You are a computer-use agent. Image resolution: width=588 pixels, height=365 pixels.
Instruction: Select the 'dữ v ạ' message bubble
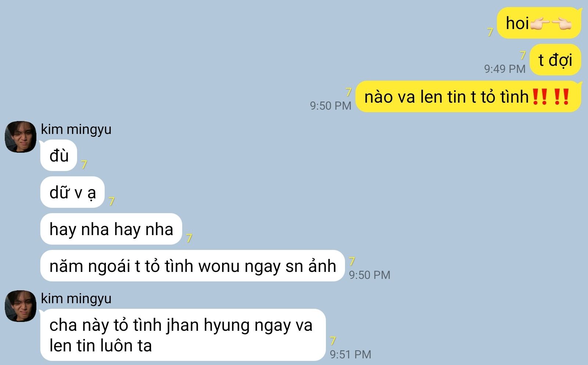point(72,192)
